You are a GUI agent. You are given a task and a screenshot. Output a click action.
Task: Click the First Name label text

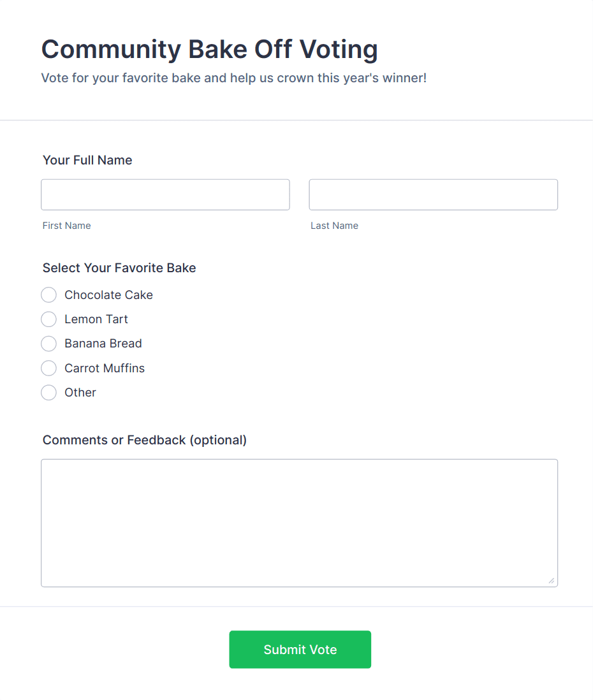click(66, 225)
